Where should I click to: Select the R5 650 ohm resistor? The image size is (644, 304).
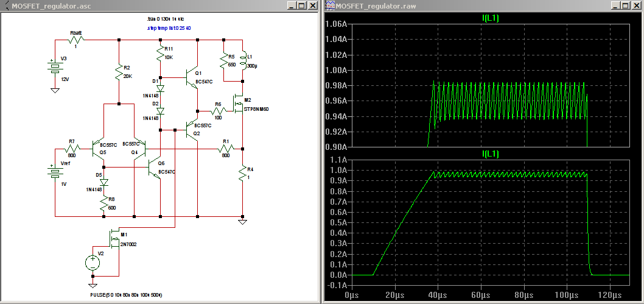point(224,60)
